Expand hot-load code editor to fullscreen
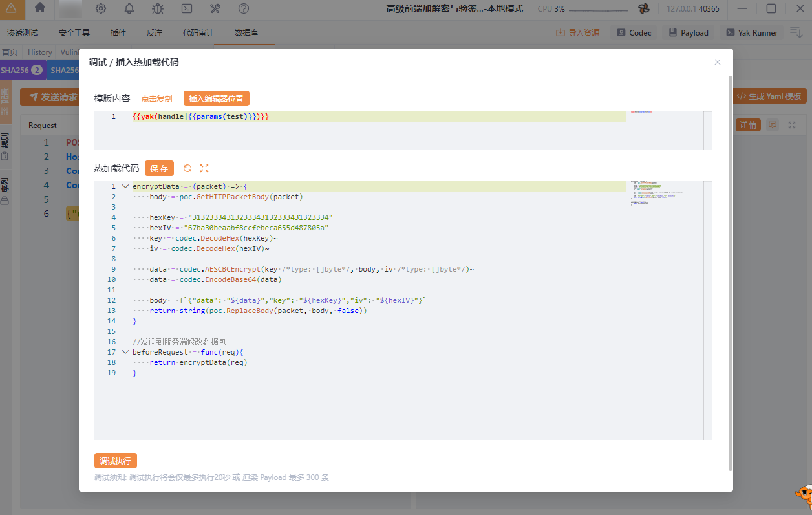Image resolution: width=812 pixels, height=515 pixels. pyautogui.click(x=204, y=168)
